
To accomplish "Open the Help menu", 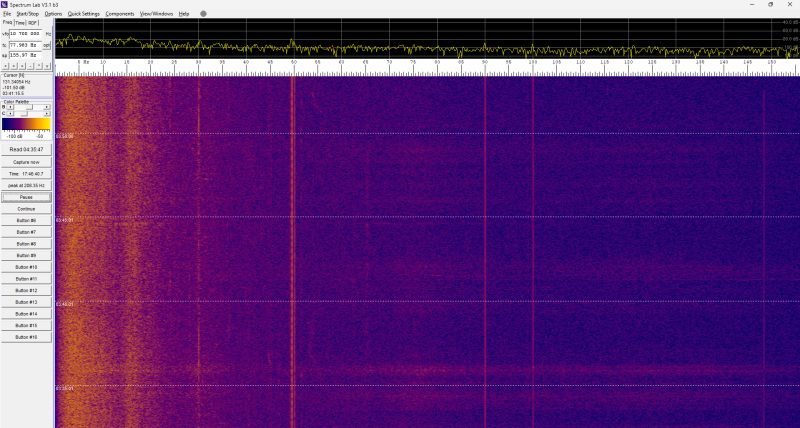I will coord(184,14).
